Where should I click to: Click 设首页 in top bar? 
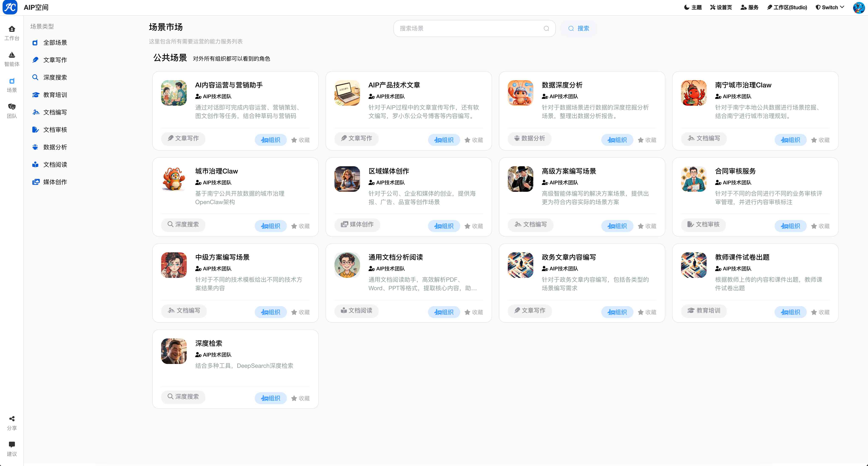tap(721, 7)
